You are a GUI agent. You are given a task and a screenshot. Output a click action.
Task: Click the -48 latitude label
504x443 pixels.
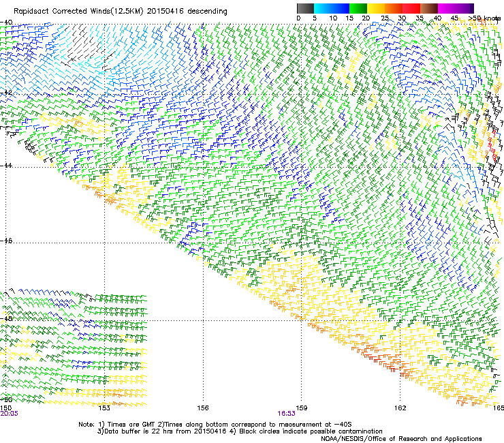[x=7, y=318]
